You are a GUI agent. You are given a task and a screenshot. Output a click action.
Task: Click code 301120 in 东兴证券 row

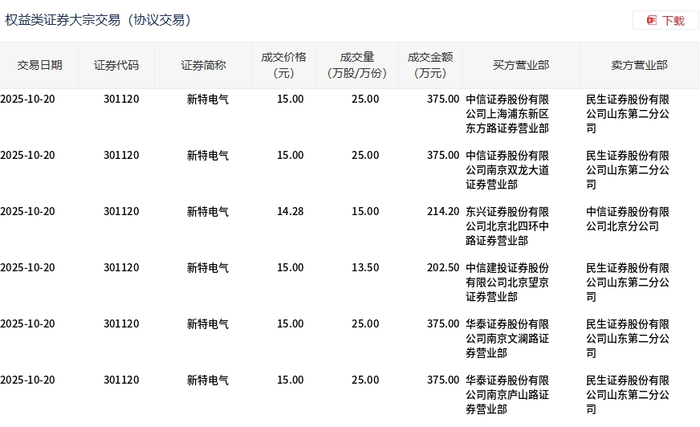click(121, 211)
